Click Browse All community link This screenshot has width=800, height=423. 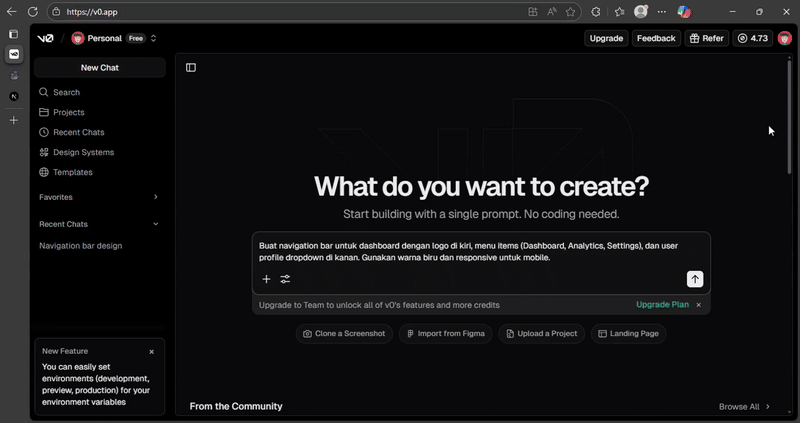(x=744, y=407)
